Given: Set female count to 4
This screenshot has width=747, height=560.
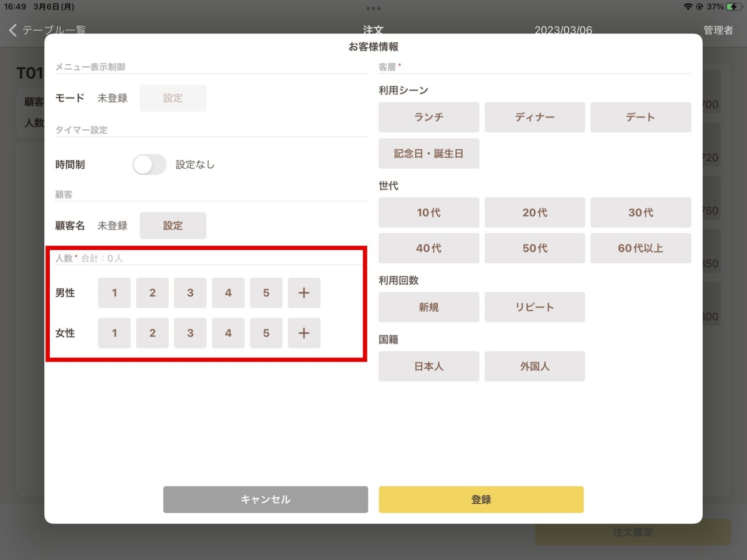Looking at the screenshot, I should [x=228, y=333].
